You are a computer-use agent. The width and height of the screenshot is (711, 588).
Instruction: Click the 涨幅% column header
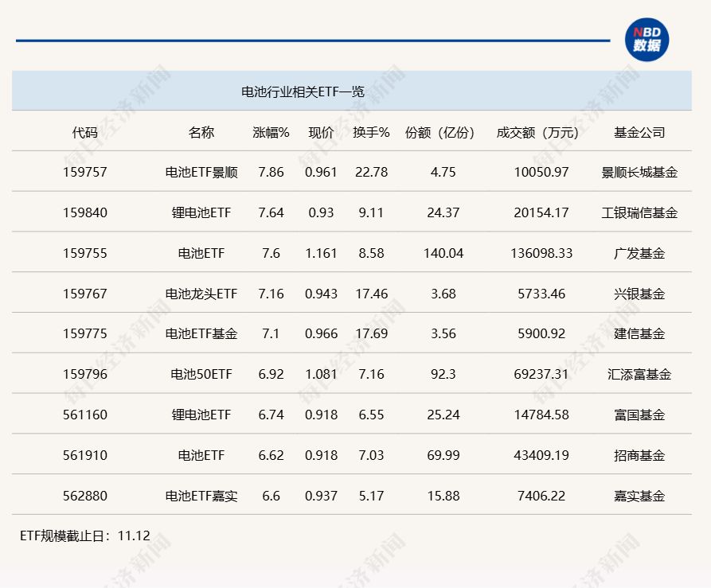(x=271, y=132)
